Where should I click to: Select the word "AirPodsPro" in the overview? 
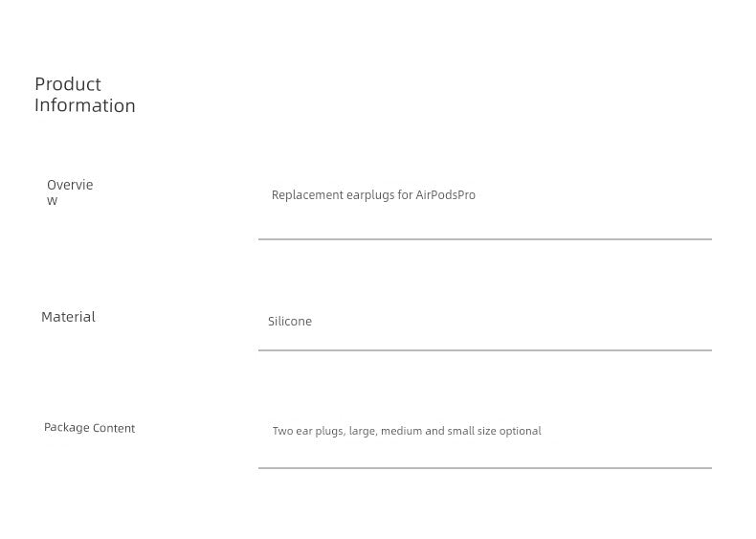[445, 195]
